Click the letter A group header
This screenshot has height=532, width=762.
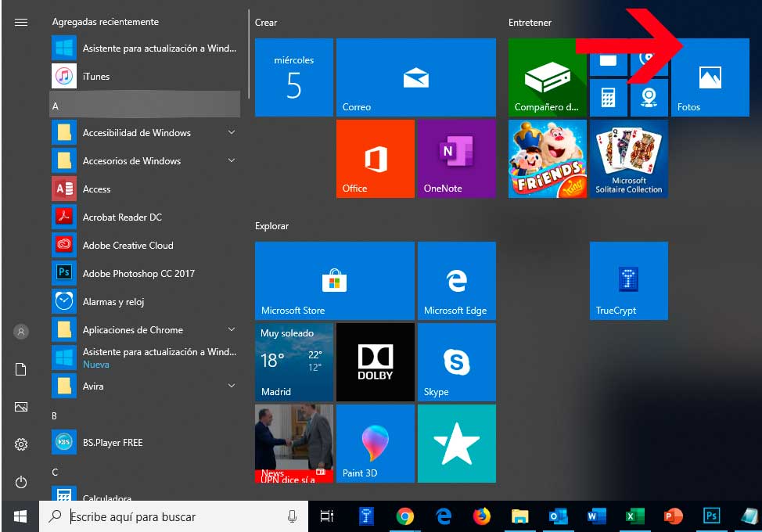145,105
